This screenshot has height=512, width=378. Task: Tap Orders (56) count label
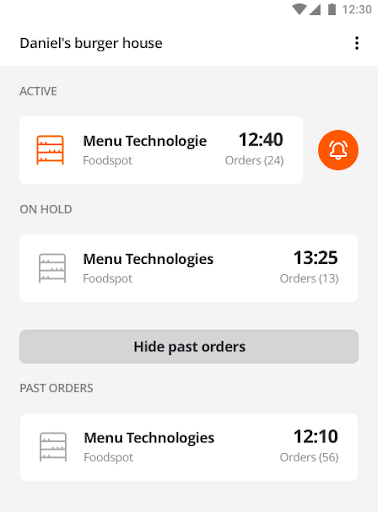click(309, 458)
